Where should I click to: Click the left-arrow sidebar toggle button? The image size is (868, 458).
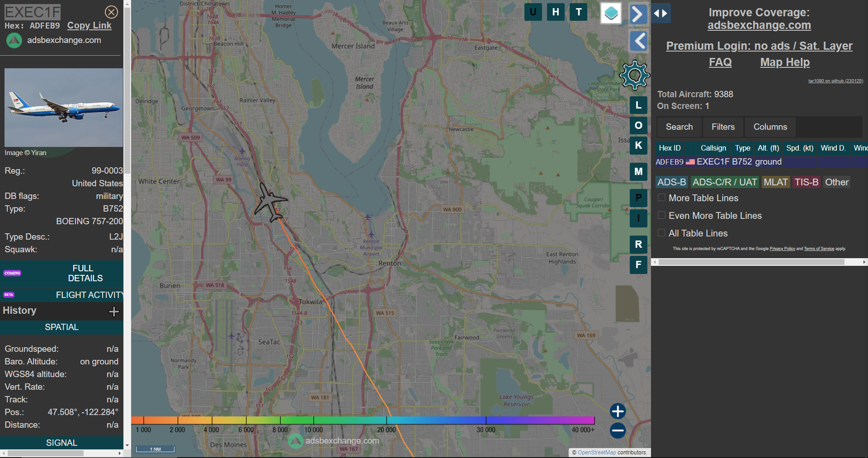[638, 41]
